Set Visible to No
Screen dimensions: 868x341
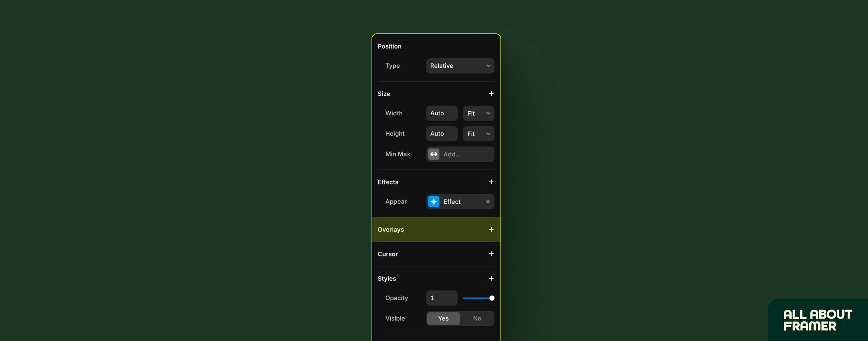tap(477, 318)
